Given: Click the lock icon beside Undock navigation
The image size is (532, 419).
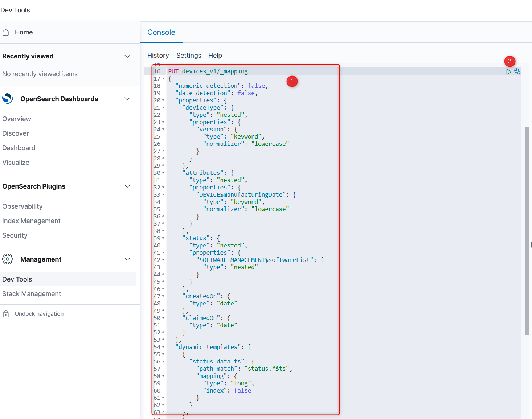Looking at the screenshot, I should coord(6,314).
